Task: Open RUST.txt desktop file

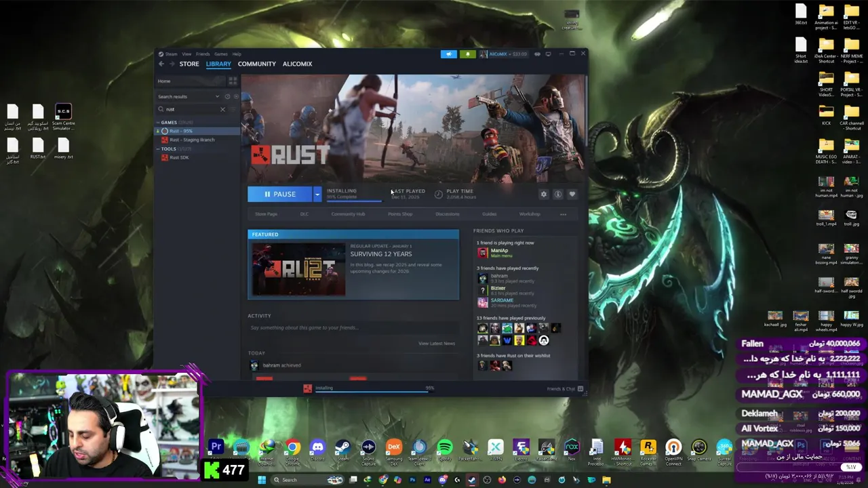Action: tap(38, 148)
